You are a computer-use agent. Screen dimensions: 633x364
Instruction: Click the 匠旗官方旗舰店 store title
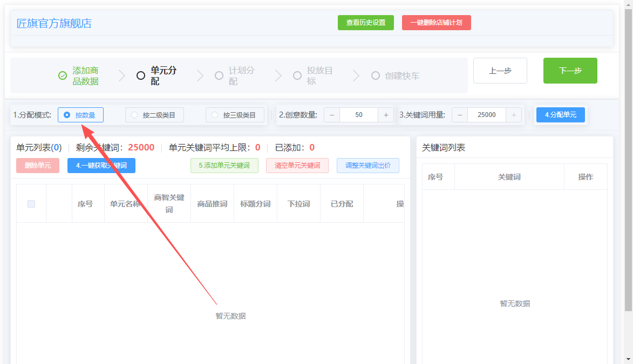point(54,23)
